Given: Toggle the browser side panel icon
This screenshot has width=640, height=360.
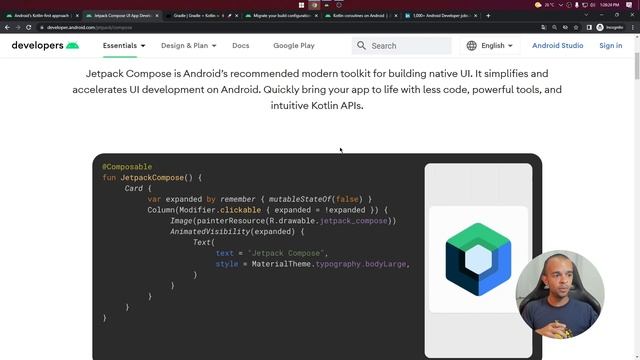Looking at the screenshot, I should 589,27.
